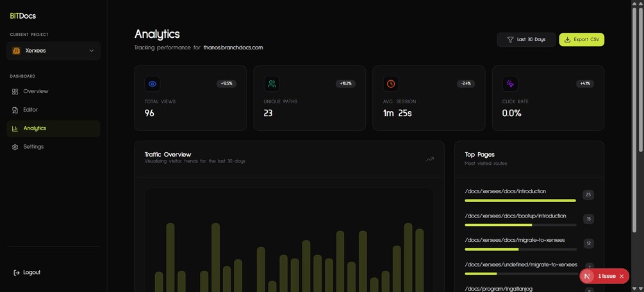The width and height of the screenshot is (644, 292).
Task: Click the /docs/xerxees/docs/introduction route
Action: point(506,191)
